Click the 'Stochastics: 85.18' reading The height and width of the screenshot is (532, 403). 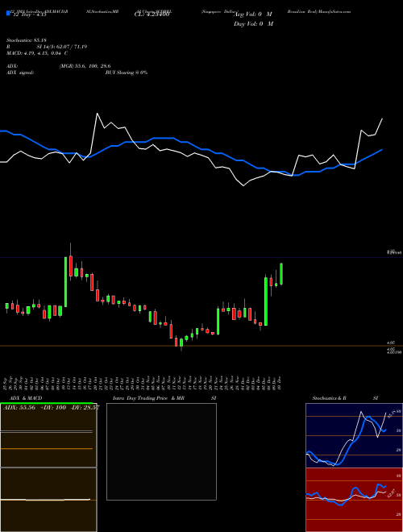point(26,40)
